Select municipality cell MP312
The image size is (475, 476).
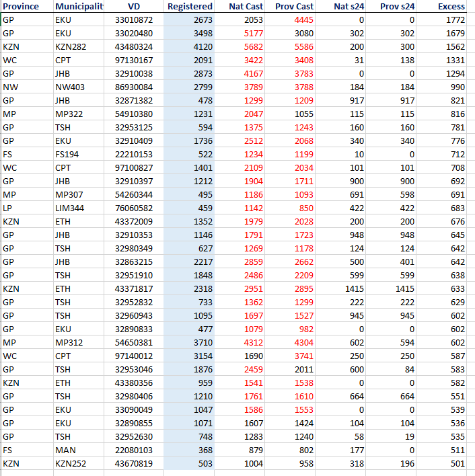tap(69, 343)
